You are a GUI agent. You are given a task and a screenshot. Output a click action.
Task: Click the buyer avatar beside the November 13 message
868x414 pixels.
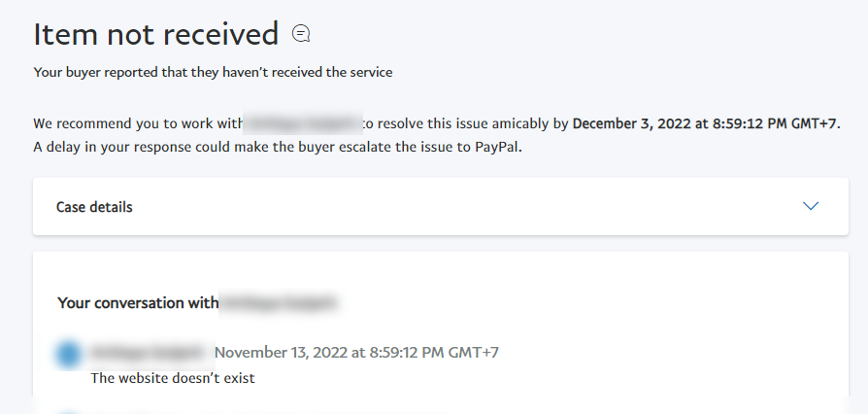pyautogui.click(x=68, y=355)
